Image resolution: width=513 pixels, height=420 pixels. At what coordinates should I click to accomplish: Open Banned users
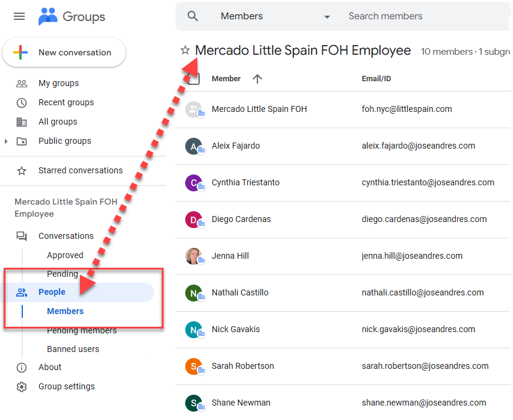73,349
